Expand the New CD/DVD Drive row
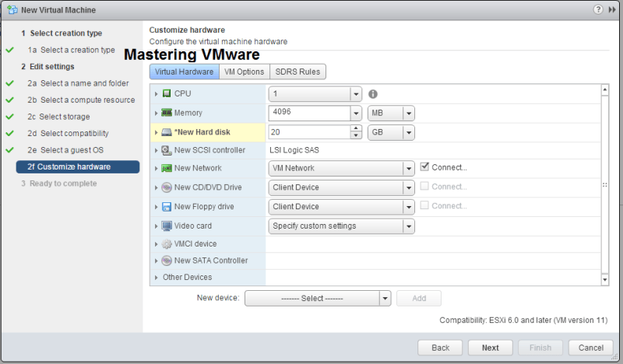 (157, 187)
